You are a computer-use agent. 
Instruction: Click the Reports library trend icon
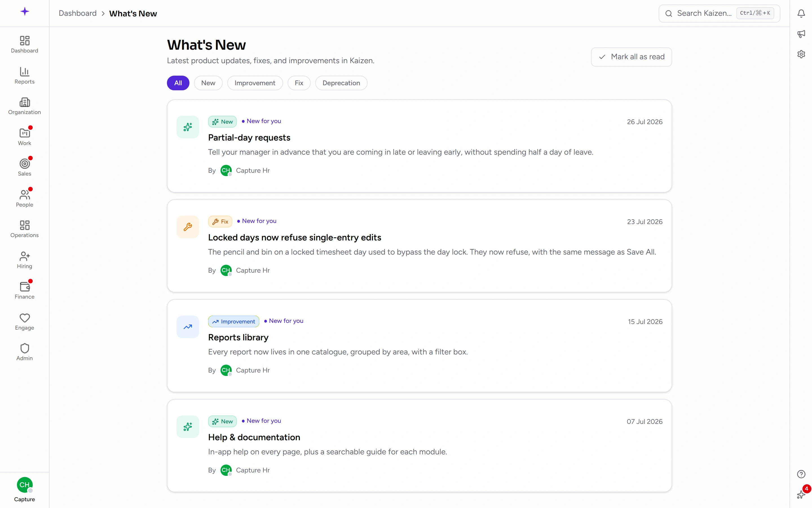[187, 327]
